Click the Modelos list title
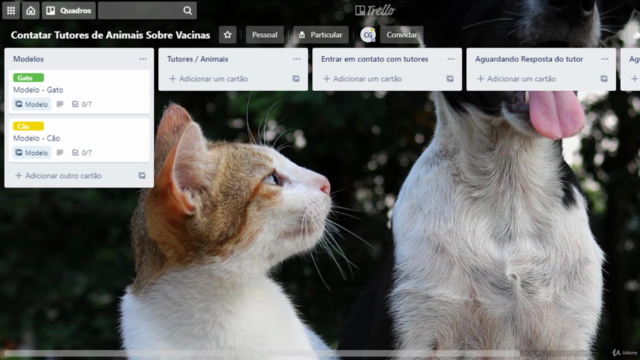640x360 pixels. coord(28,59)
